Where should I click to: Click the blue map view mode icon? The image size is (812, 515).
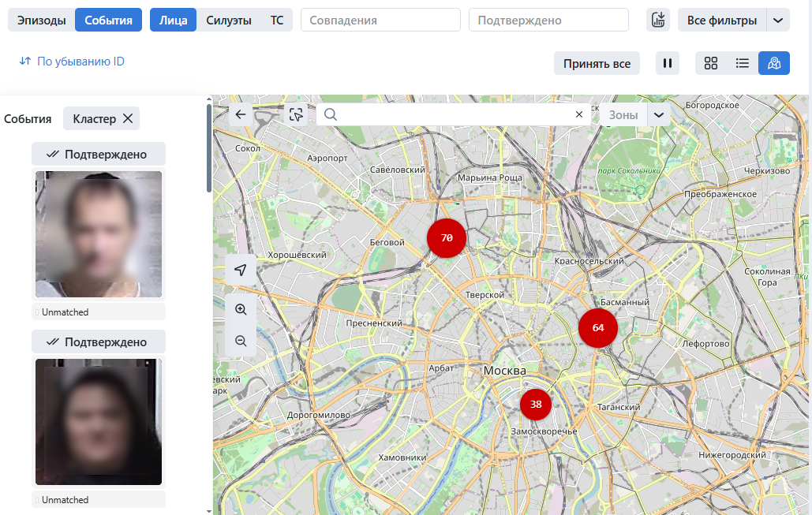click(x=774, y=63)
